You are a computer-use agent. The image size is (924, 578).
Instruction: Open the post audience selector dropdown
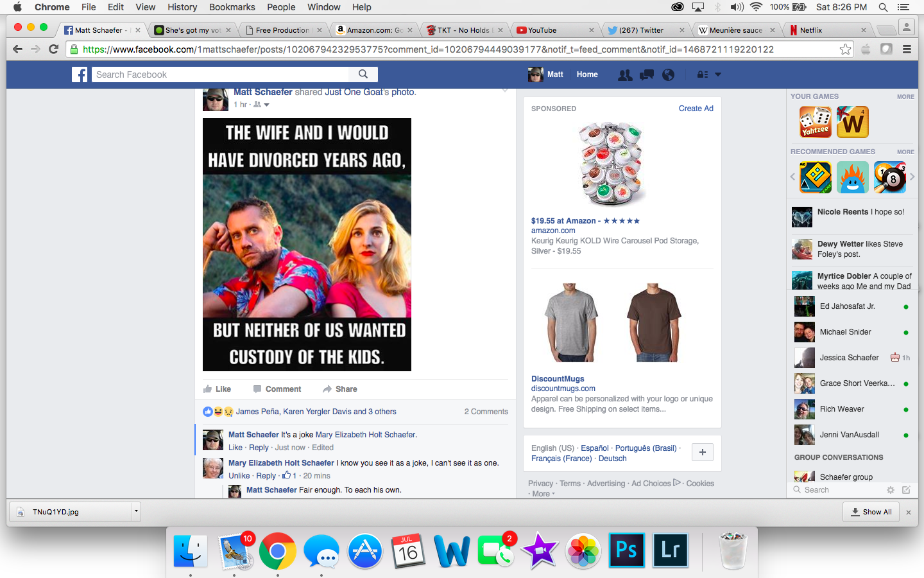(262, 105)
